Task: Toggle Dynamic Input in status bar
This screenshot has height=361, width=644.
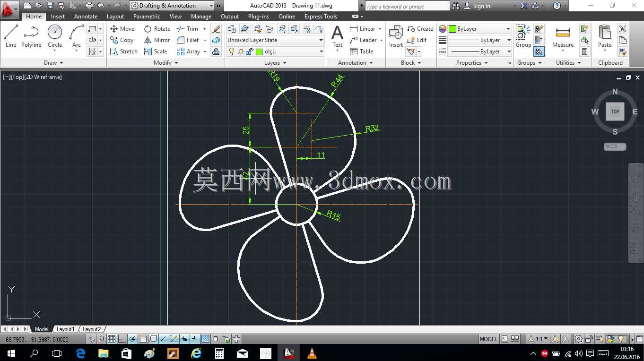Action: click(x=184, y=339)
